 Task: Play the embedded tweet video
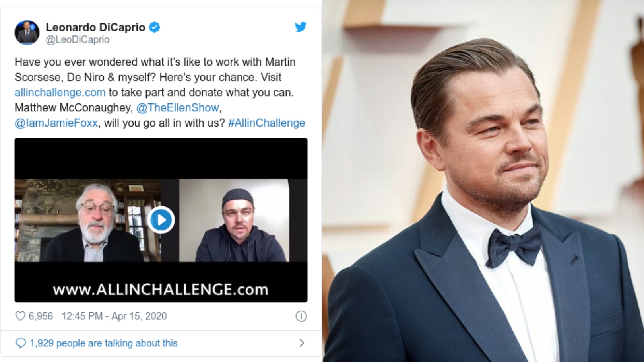pos(161,220)
